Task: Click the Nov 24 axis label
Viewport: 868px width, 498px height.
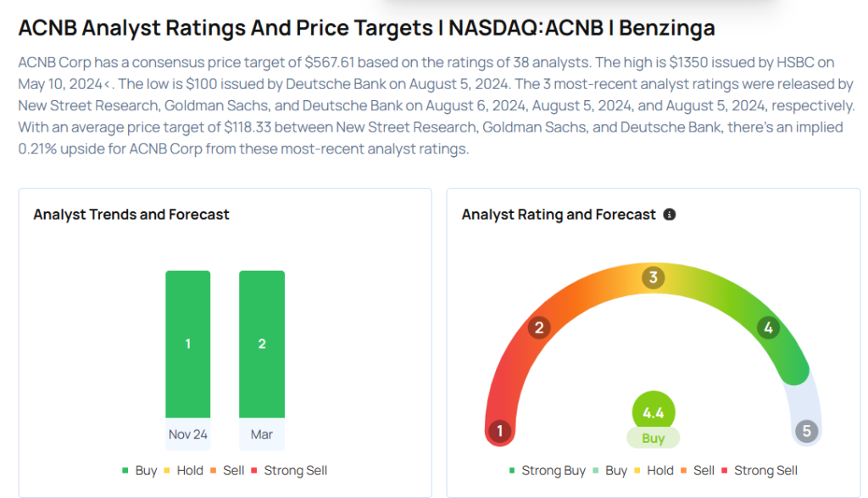Action: 188,434
